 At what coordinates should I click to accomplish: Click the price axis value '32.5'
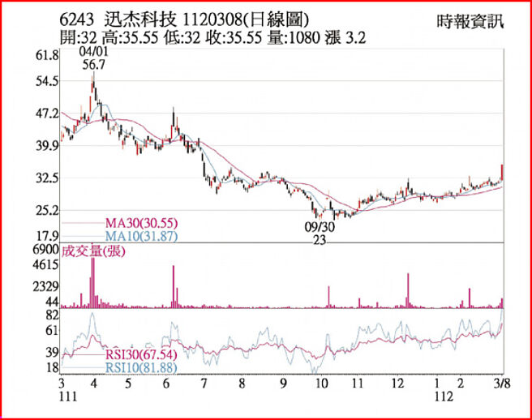pos(48,178)
